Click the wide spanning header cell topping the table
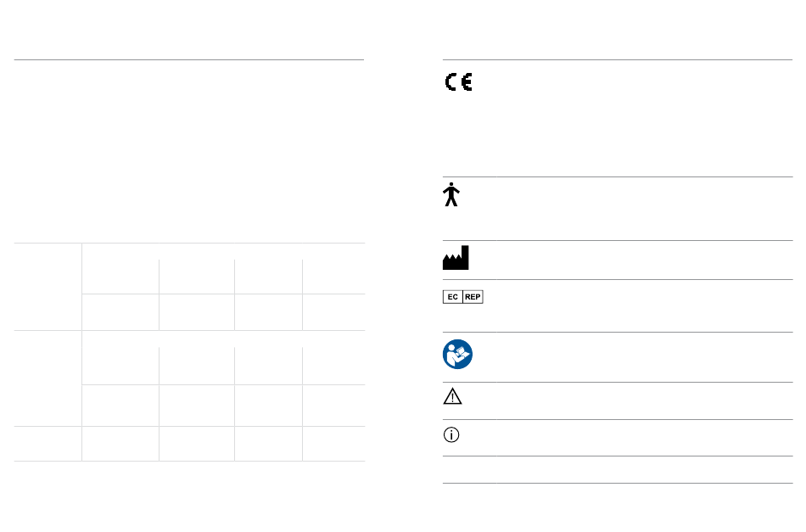Image resolution: width=806 pixels, height=532 pixels. (x=224, y=251)
